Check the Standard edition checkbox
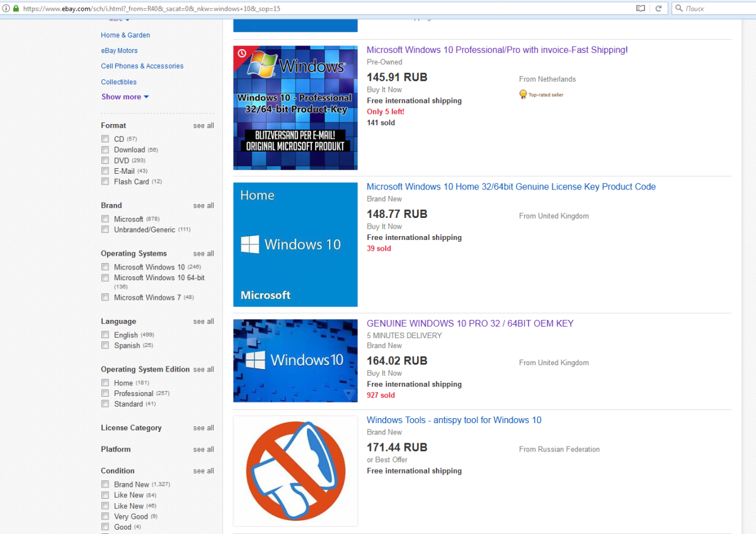 tap(105, 404)
